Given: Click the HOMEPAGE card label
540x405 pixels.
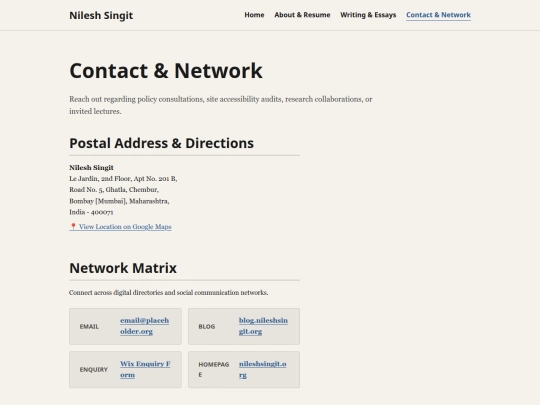Looking at the screenshot, I should pos(214,369).
